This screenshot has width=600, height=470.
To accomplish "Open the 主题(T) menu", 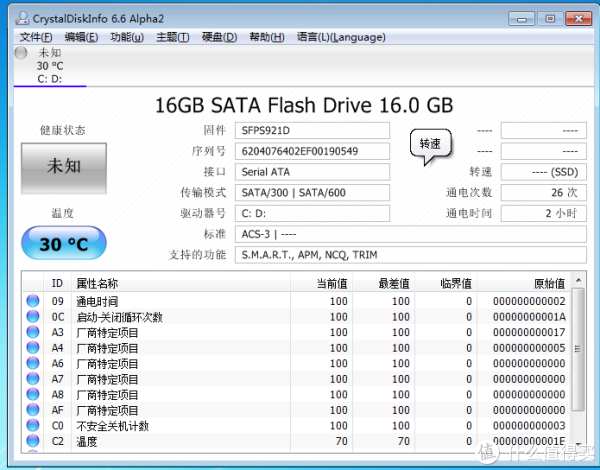I will (173, 37).
